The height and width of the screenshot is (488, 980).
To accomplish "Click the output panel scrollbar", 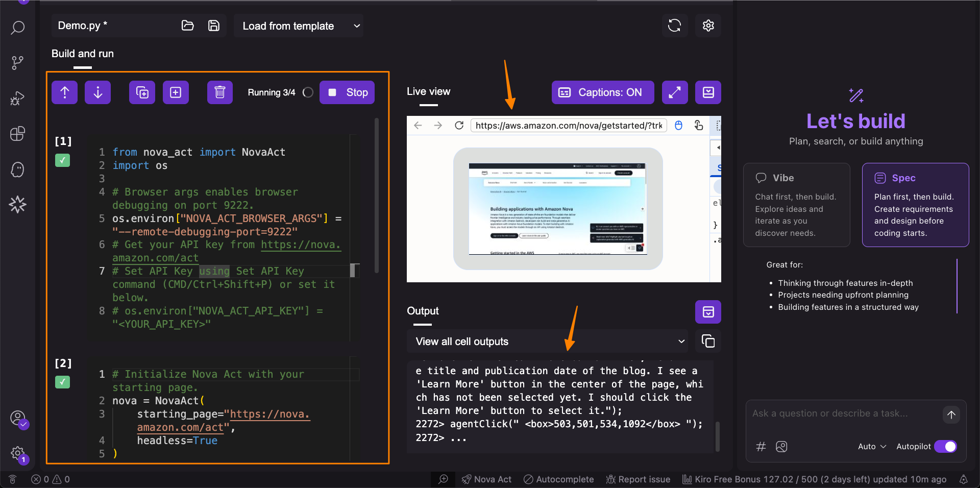I will [718, 436].
